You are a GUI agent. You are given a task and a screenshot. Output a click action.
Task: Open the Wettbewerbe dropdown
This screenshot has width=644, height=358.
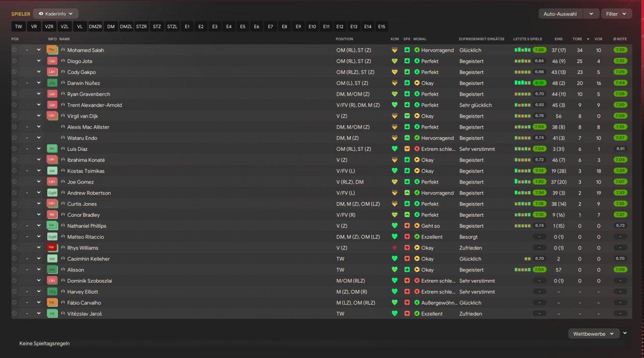[x=594, y=333]
